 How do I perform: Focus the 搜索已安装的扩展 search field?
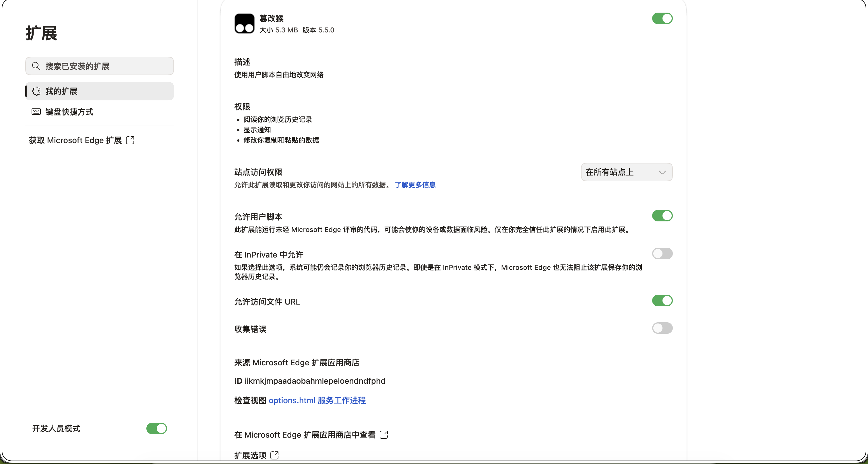coord(99,66)
